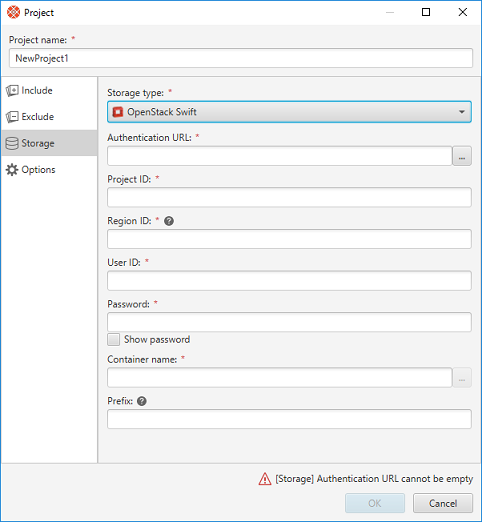Viewport: 482px width, 522px height.
Task: Click the OK button
Action: (x=375, y=503)
